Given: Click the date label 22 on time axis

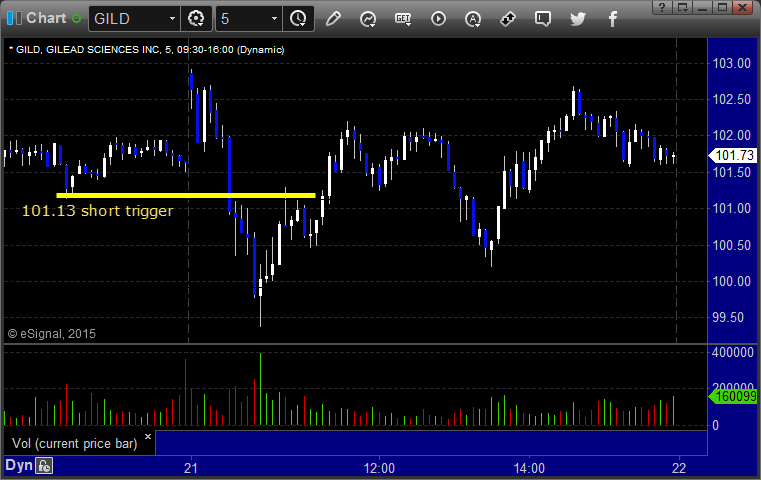Looking at the screenshot, I should 679,468.
